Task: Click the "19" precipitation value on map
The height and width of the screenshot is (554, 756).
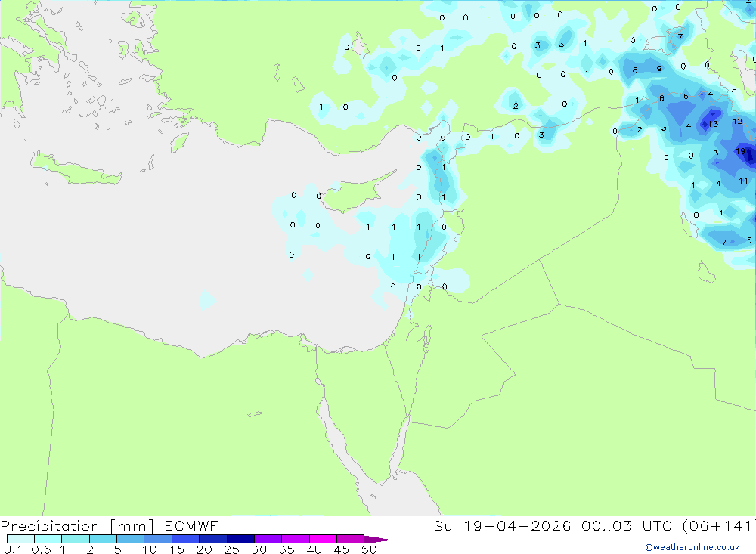Action: click(741, 151)
